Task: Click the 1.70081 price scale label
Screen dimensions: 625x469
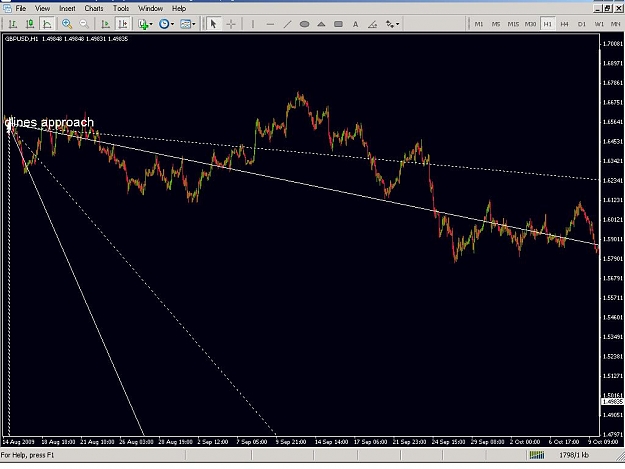Action: pyautogui.click(x=613, y=43)
